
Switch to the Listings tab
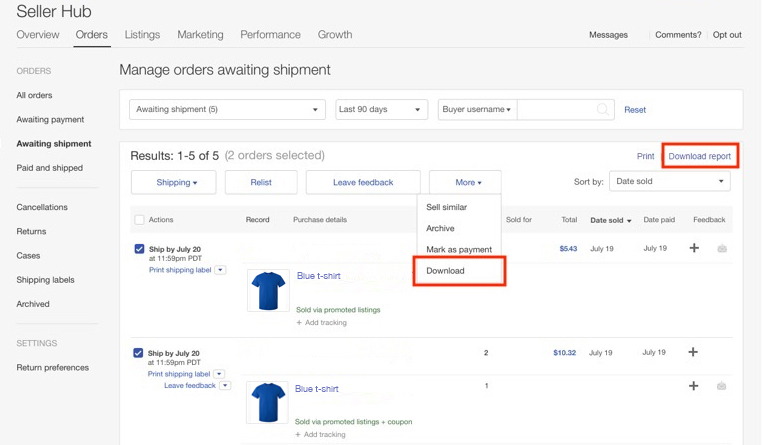point(142,34)
